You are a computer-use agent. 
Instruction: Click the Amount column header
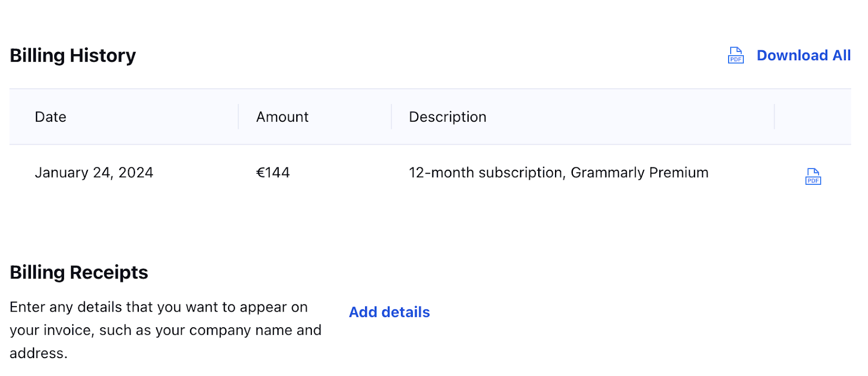pyautogui.click(x=282, y=116)
